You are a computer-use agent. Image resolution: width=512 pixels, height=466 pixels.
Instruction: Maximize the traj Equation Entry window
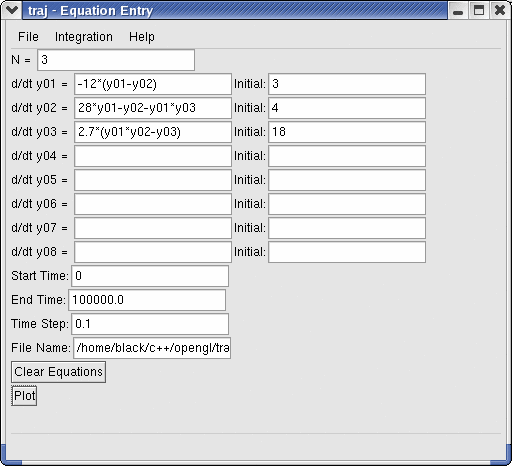[479, 11]
